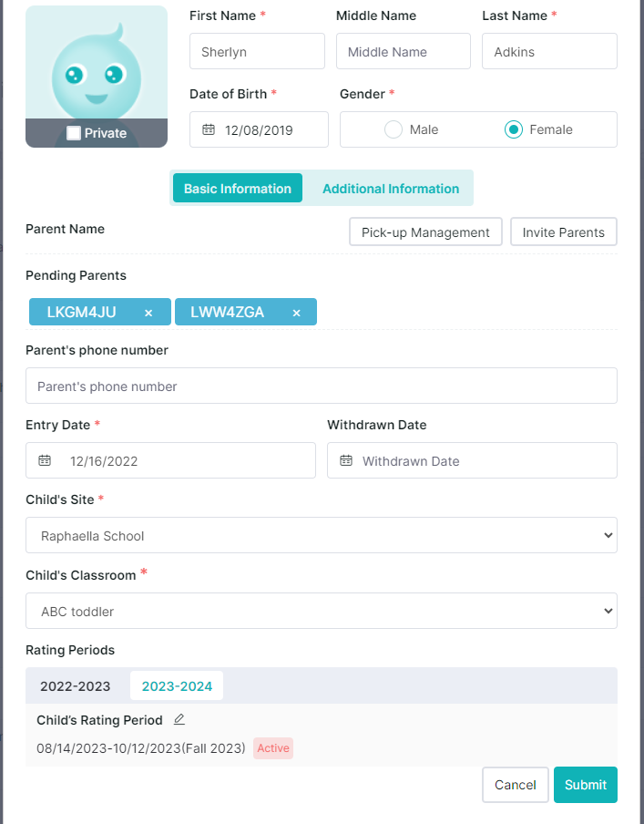Edit Child's Rating Period with pencil icon
The height and width of the screenshot is (824, 644).
coord(179,719)
